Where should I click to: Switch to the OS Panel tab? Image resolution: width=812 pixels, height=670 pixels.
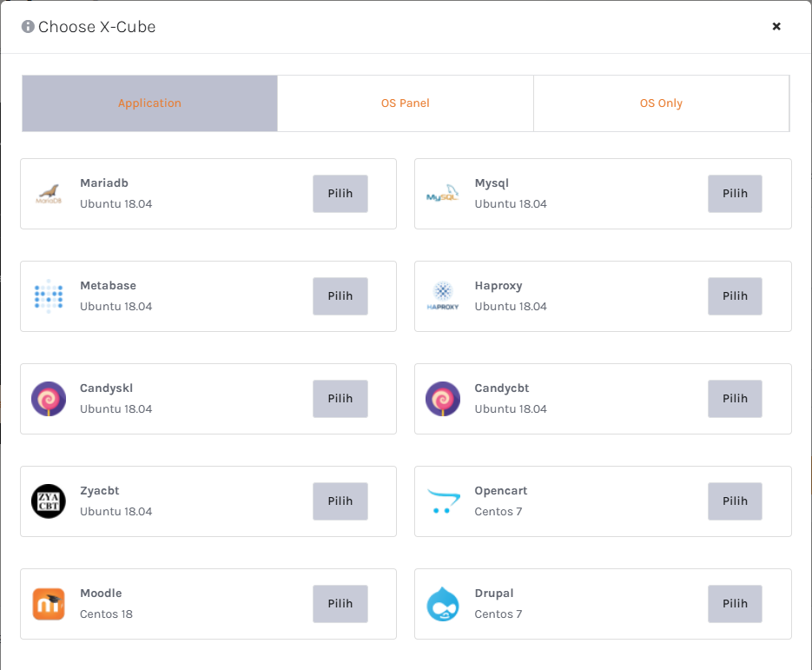(x=406, y=103)
